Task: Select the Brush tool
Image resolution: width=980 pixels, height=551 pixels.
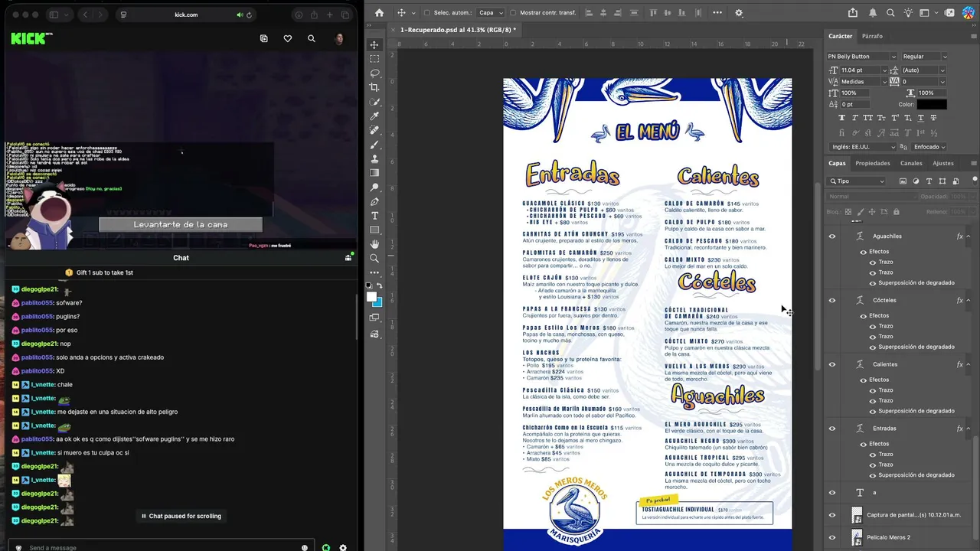Action: point(374,145)
